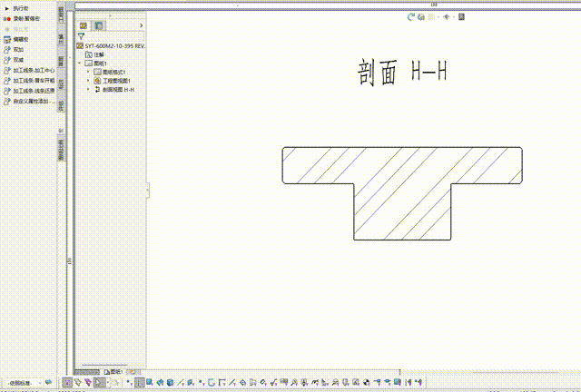Screen dimensions: 581x392
Task: Click the topmost vertical CommandManager tab
Action: 61,15
